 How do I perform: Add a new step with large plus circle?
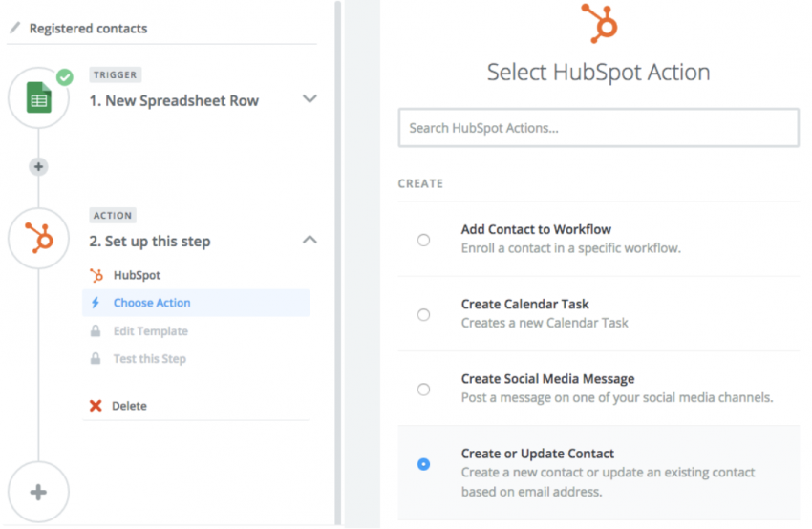[38, 493]
